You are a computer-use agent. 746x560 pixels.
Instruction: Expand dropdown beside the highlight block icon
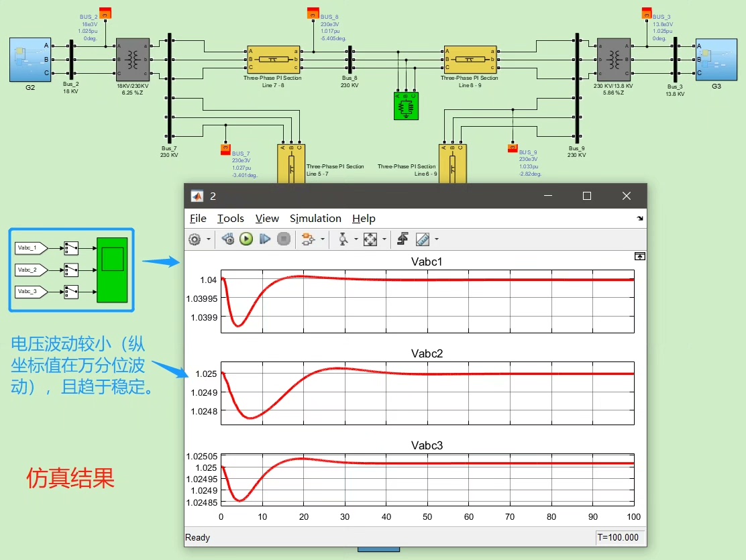(x=323, y=239)
